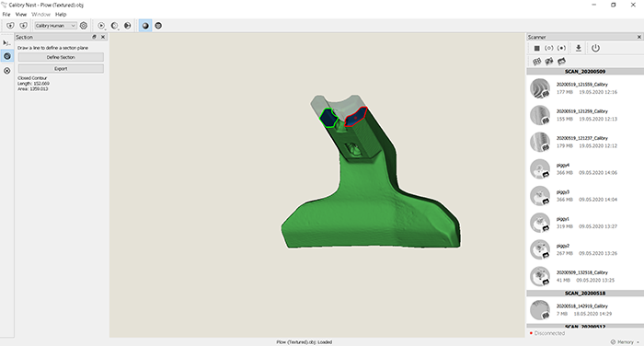Screen dimensions: 644x346
Task: Click the green-outlined section contour on the model
Action: tap(328, 118)
